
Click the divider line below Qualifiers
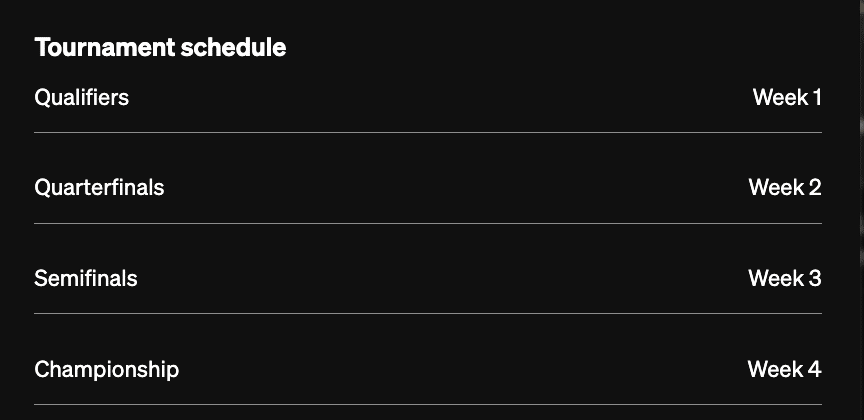pos(428,132)
